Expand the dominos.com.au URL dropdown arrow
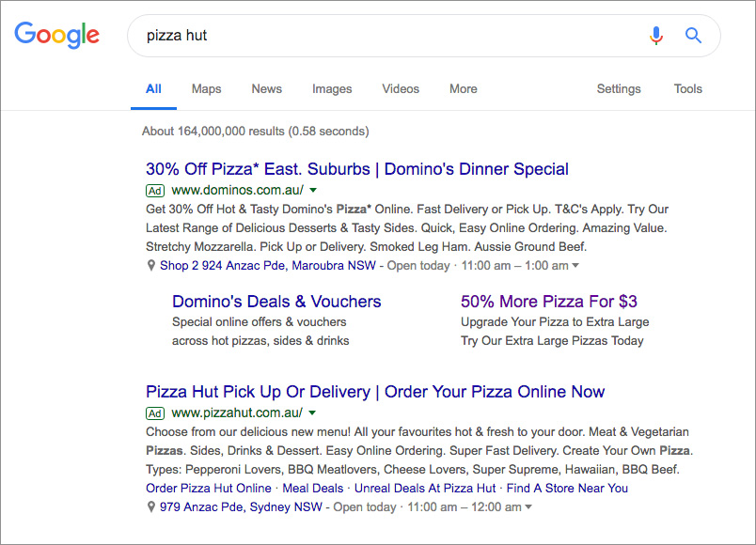 pyautogui.click(x=313, y=190)
